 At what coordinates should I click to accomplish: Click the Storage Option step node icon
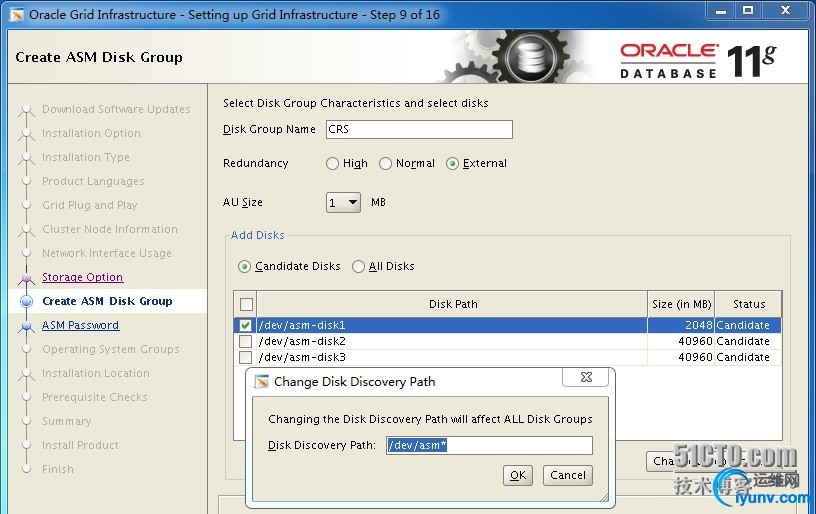pos(27,278)
